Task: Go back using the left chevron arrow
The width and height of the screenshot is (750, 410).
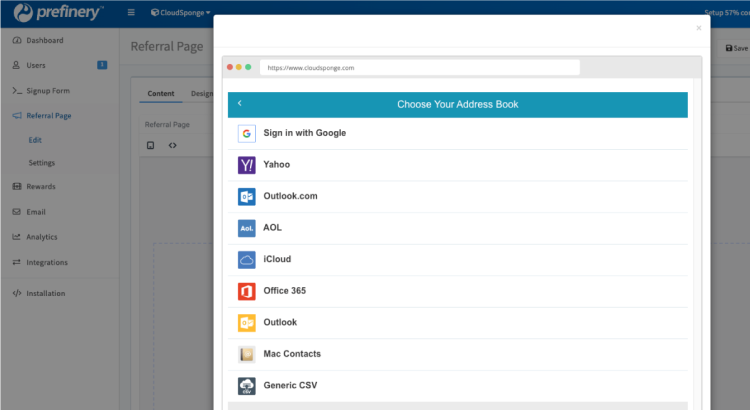Action: click(240, 104)
